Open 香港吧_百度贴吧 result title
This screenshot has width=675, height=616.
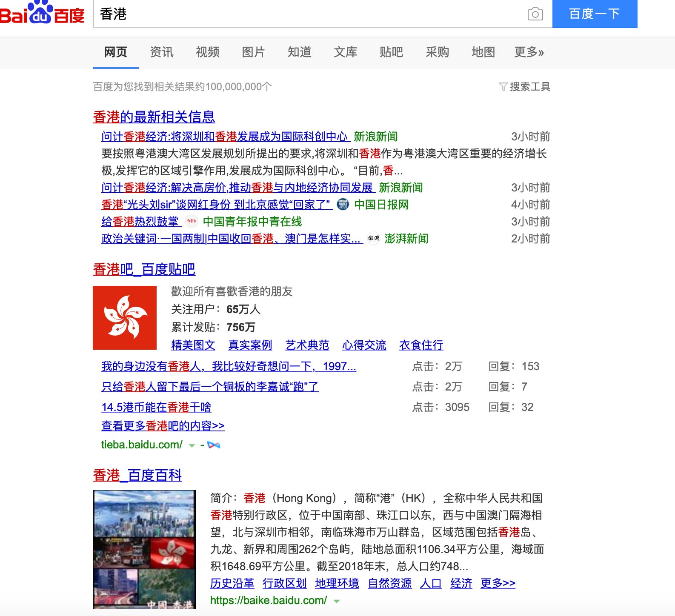pos(144,269)
